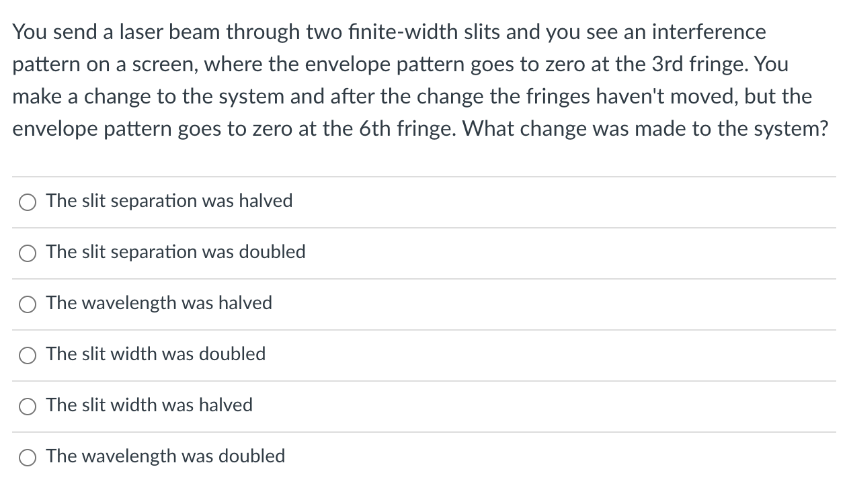Select 'The slit separation was doubled' radio button
Viewport: 847px width, 504px height.
coord(27,253)
